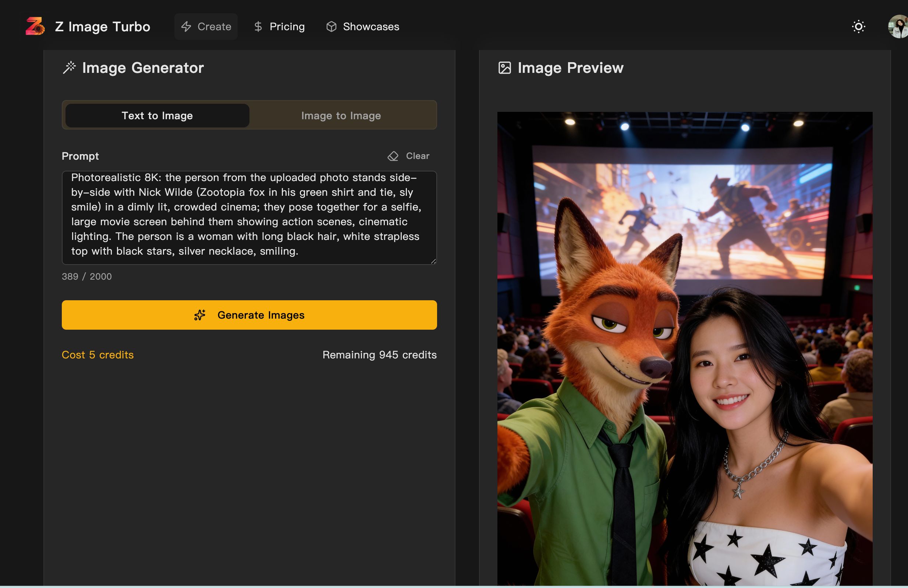Screen dimensions: 908x588
Task: Switch to the Image to Image tab
Action: click(x=341, y=116)
